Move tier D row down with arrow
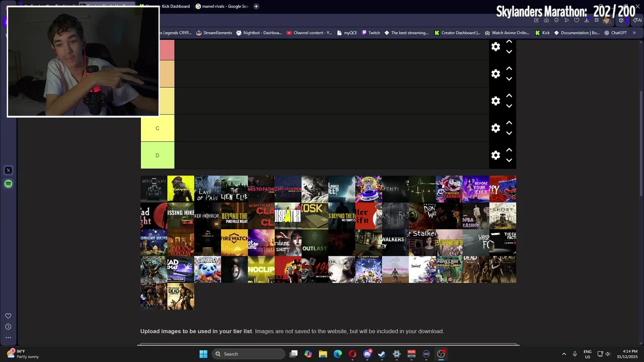The image size is (644, 362). click(x=509, y=160)
